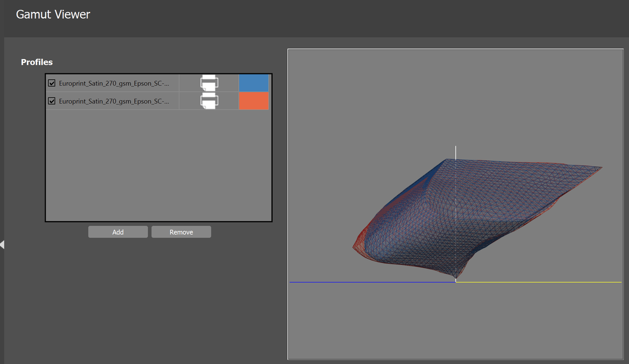Select the second Europrint_Satin profile name
Viewport: 629px width, 364px height.
pos(114,101)
